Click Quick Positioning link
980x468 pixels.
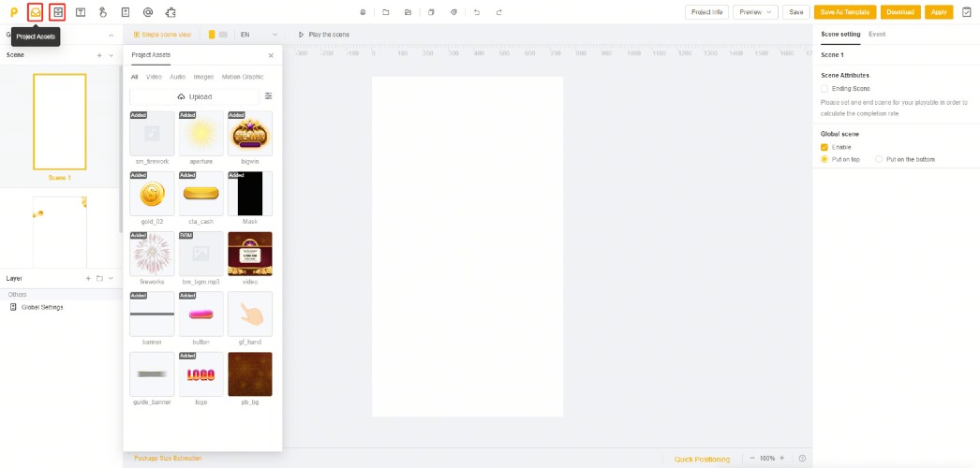click(x=702, y=460)
